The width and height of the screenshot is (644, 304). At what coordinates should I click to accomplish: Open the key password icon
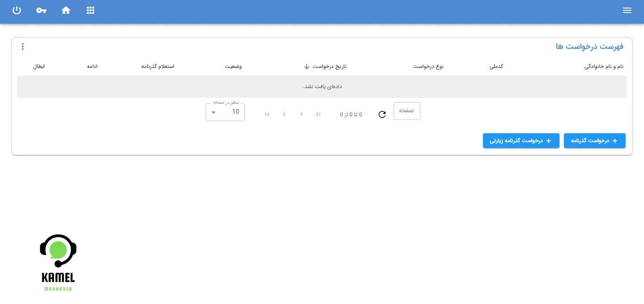41,10
